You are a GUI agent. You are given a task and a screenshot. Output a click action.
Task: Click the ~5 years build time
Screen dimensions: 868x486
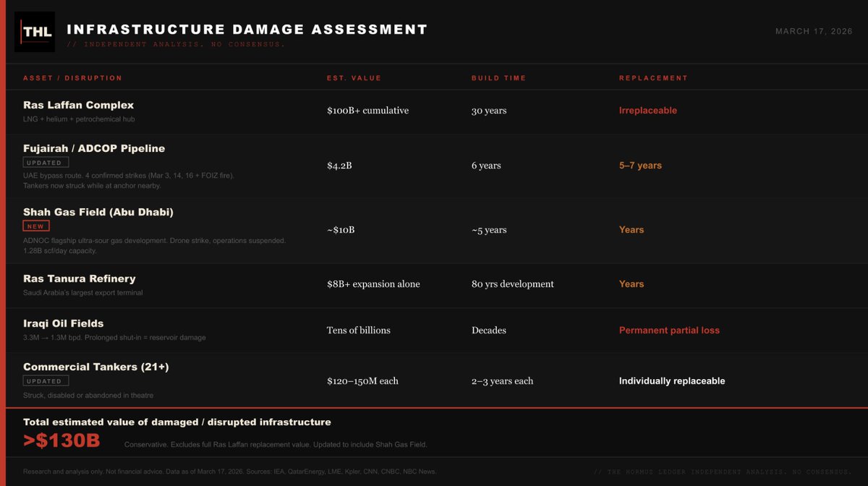pos(489,230)
